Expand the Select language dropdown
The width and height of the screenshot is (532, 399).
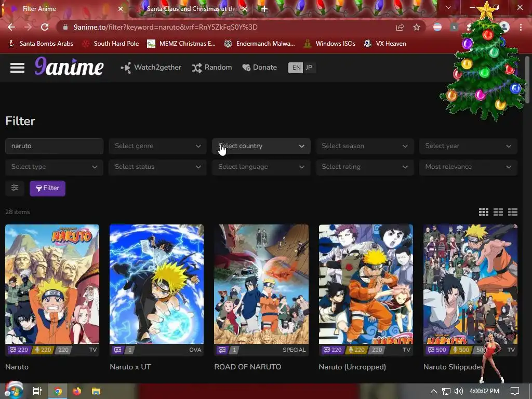[x=261, y=167]
